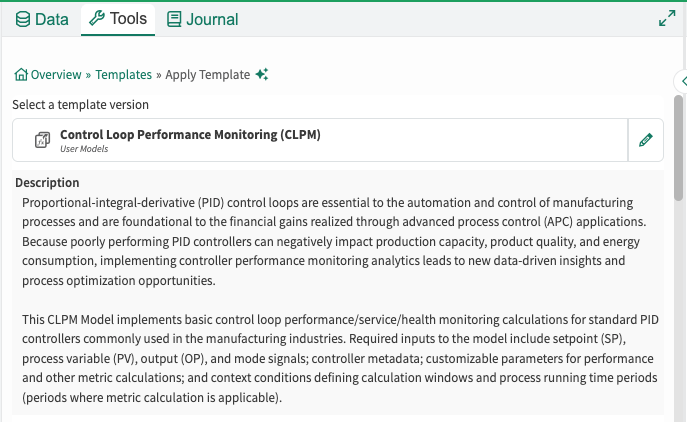Click the paragraph starting with This CLPM Model

(340, 358)
